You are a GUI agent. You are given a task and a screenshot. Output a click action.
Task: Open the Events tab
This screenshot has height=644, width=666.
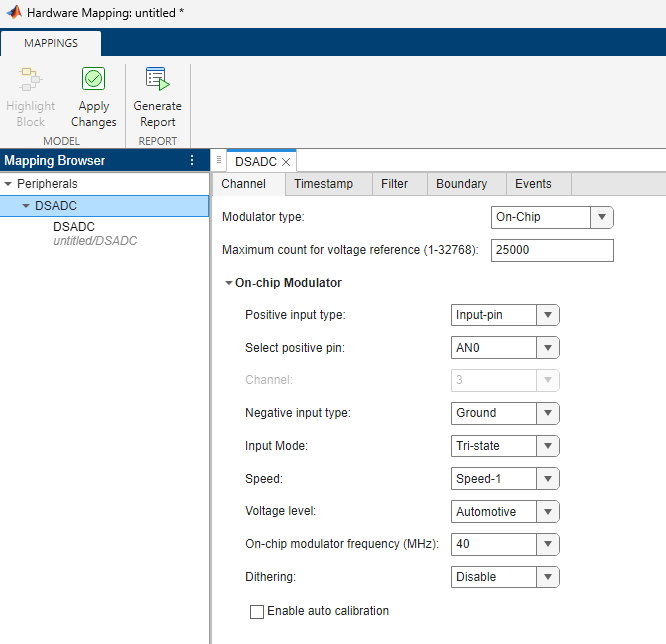coord(533,184)
